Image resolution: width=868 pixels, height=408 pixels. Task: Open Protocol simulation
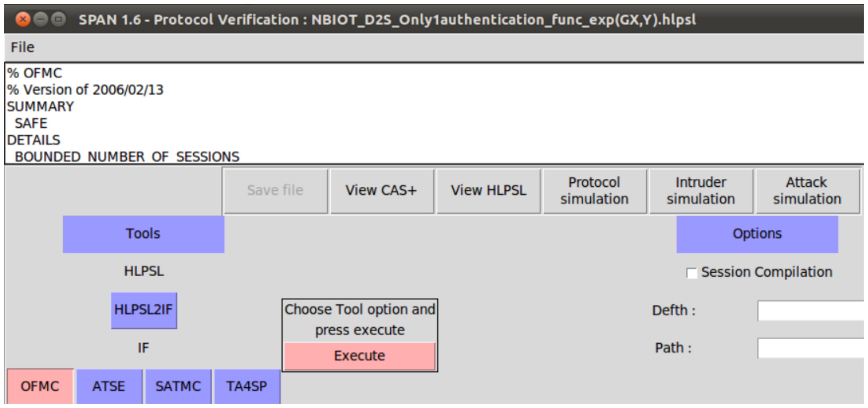click(x=594, y=191)
